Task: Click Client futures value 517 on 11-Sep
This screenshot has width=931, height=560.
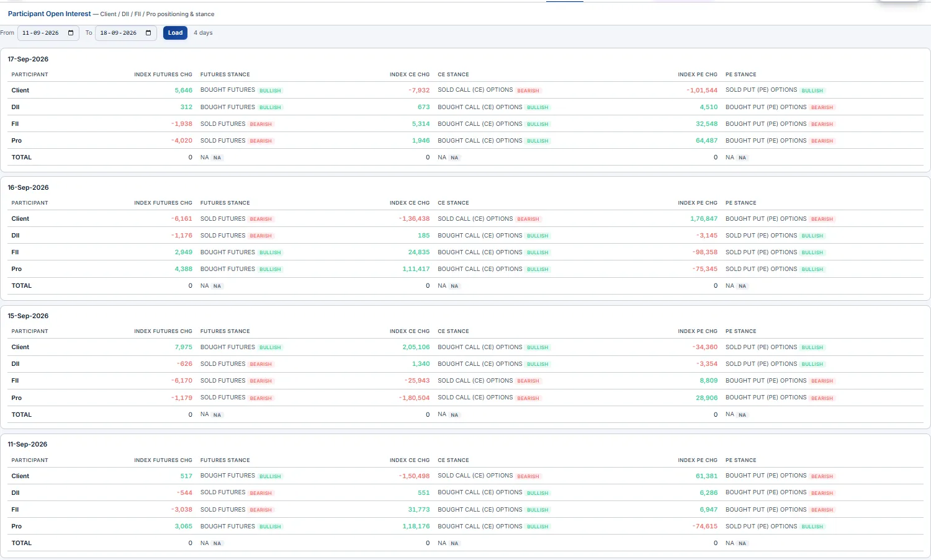Action: click(186, 476)
